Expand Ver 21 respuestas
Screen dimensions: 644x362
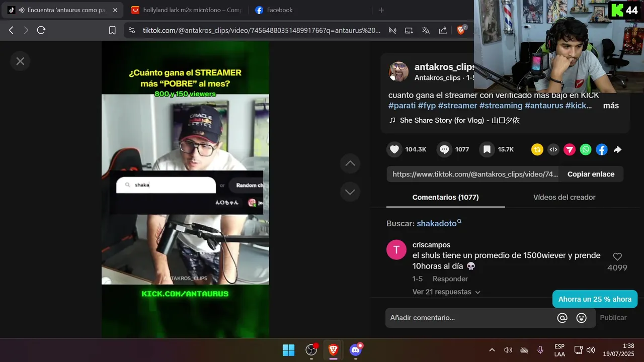point(446,292)
